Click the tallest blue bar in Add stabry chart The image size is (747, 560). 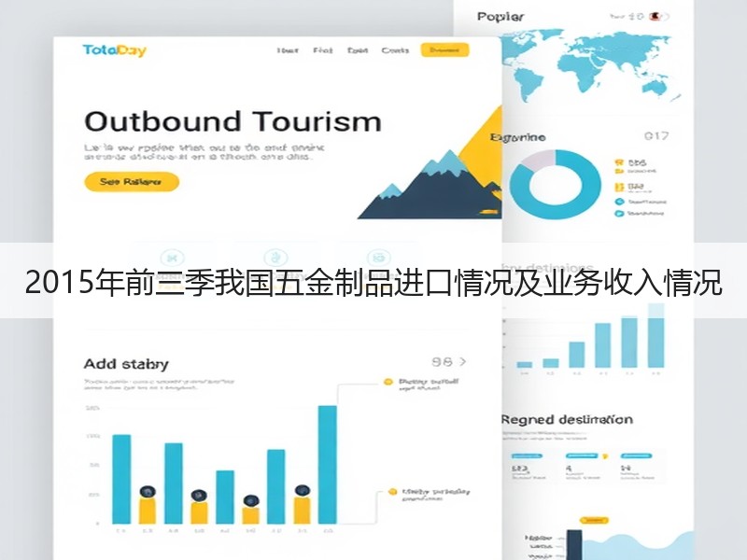pyautogui.click(x=328, y=464)
